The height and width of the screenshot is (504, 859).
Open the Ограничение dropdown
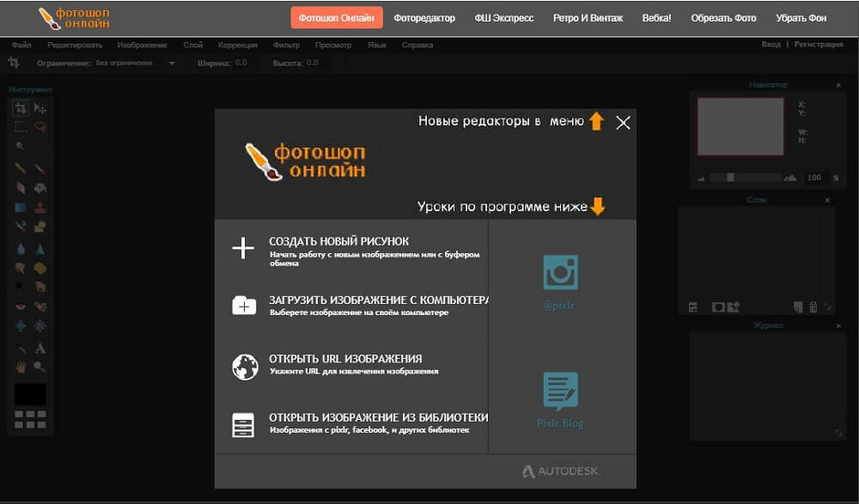coord(134,64)
